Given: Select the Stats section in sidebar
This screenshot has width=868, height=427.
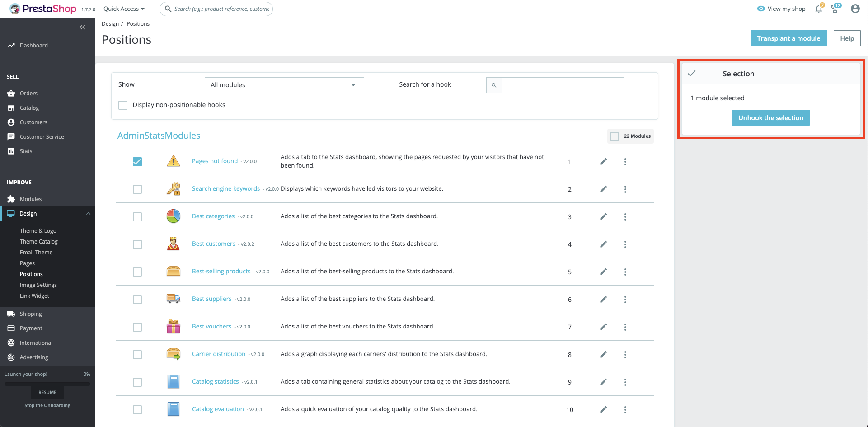Looking at the screenshot, I should [25, 151].
